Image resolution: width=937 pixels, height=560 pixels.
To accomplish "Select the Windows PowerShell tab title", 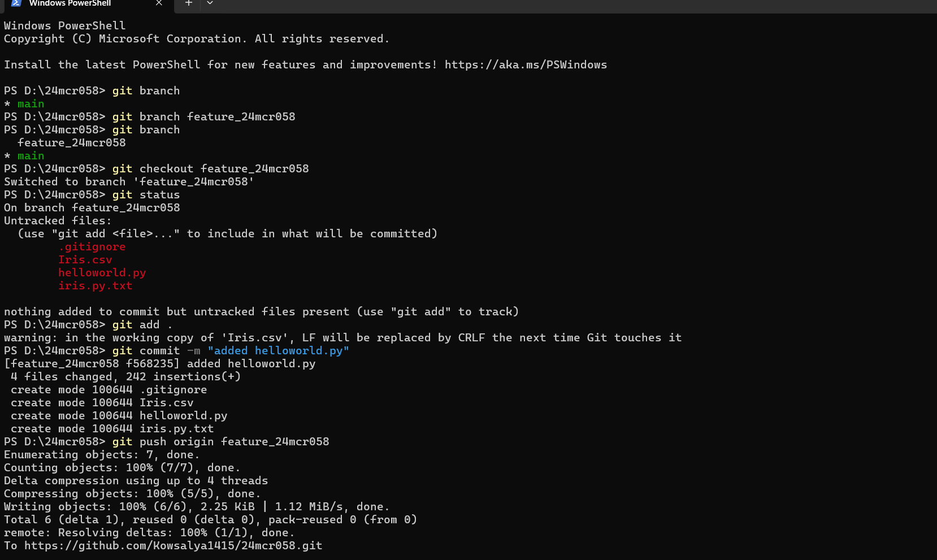I will coord(70,3).
